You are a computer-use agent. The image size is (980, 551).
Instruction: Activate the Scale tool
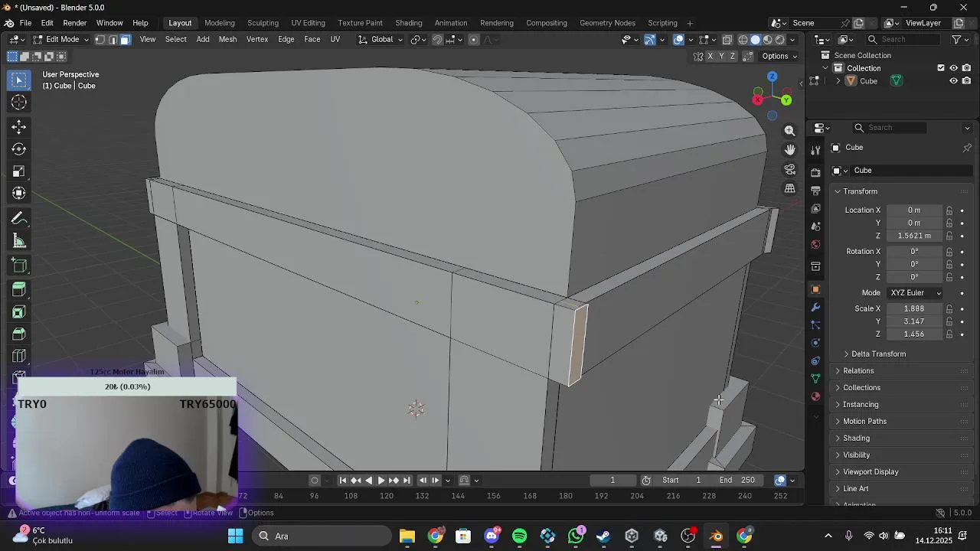point(19,171)
